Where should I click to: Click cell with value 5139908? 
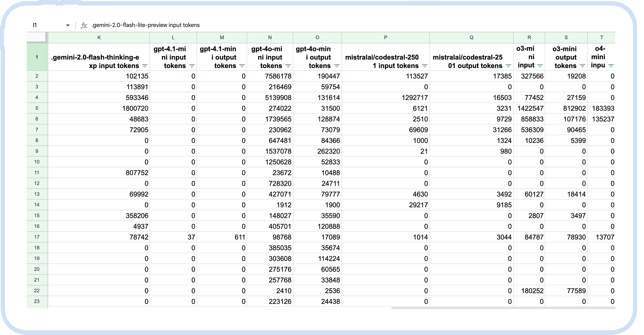coord(270,98)
